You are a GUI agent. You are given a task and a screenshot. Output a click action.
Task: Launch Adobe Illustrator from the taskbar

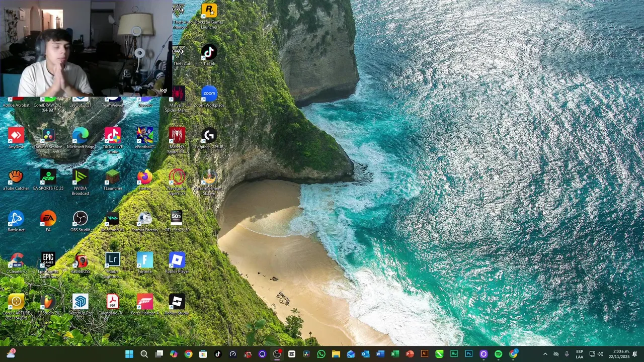tap(424, 354)
